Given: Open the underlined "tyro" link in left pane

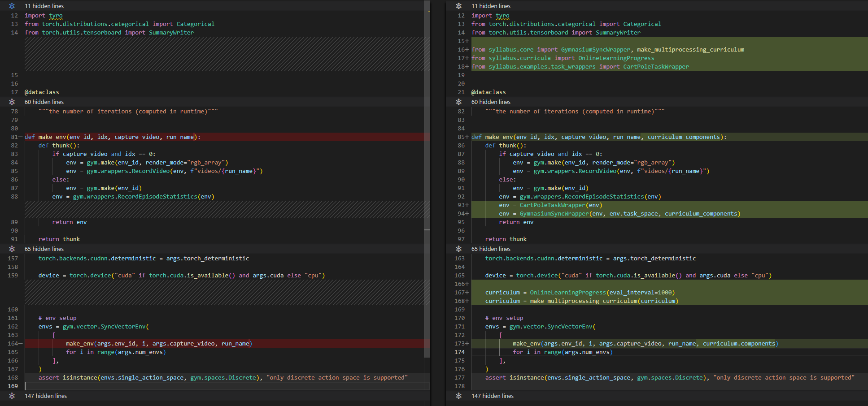Looking at the screenshot, I should [x=56, y=15].
